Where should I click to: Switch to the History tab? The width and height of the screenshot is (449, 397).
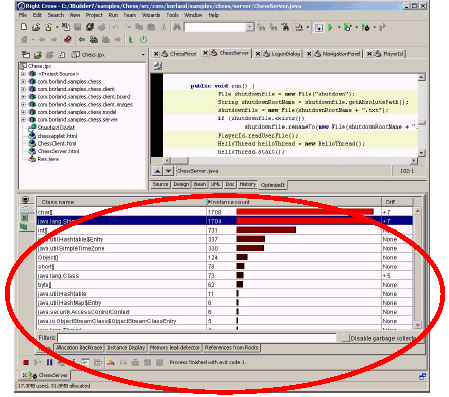click(x=247, y=184)
